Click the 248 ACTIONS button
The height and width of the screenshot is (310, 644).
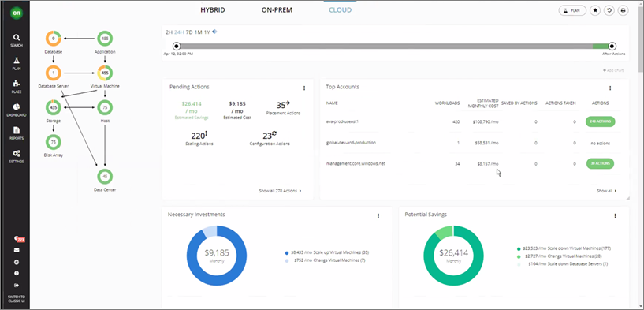click(x=601, y=121)
